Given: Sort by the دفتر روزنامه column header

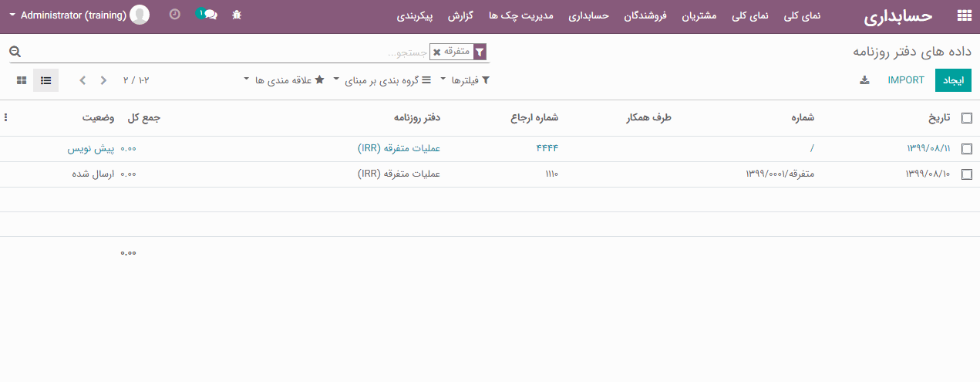Looking at the screenshot, I should click(x=417, y=118).
